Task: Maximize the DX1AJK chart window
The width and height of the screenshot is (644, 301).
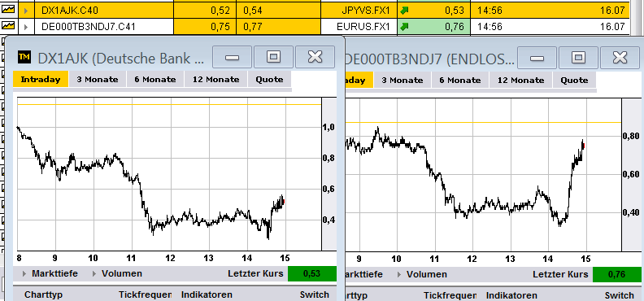Action: [273, 57]
